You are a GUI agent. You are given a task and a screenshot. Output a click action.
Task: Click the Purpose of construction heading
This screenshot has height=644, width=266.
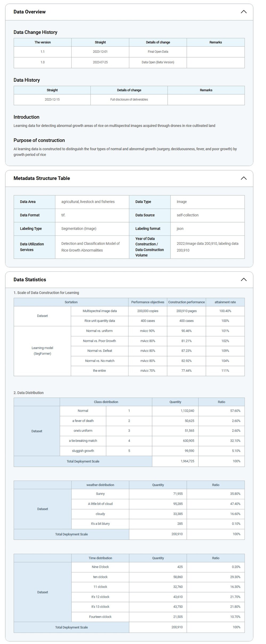pyautogui.click(x=39, y=140)
